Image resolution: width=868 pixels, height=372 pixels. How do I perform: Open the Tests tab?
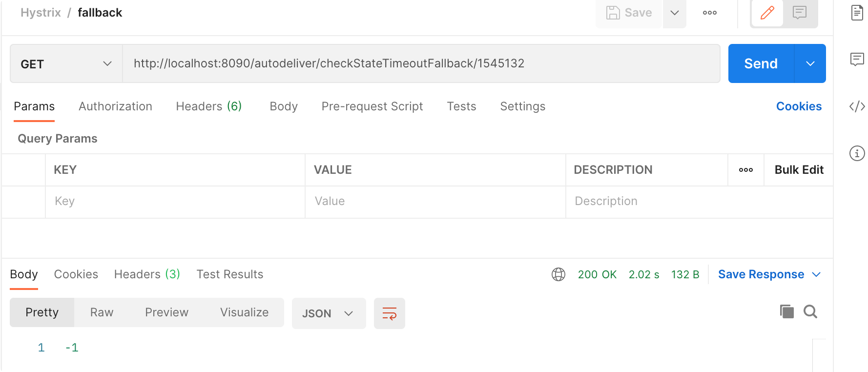pos(461,106)
